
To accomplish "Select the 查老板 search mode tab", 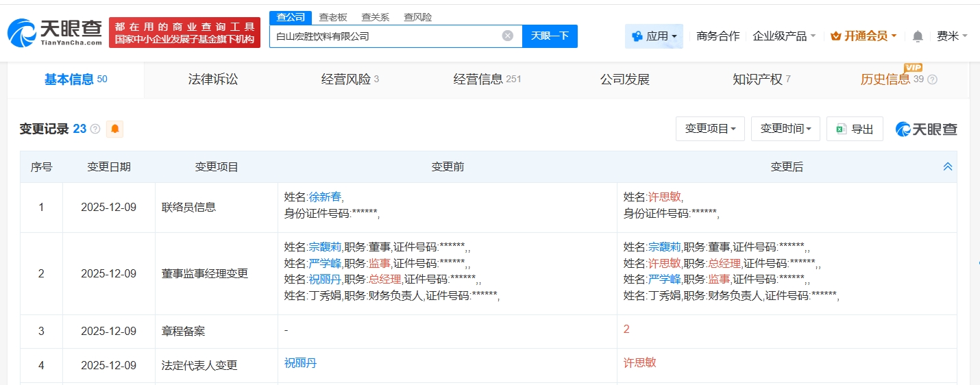I will tap(333, 17).
